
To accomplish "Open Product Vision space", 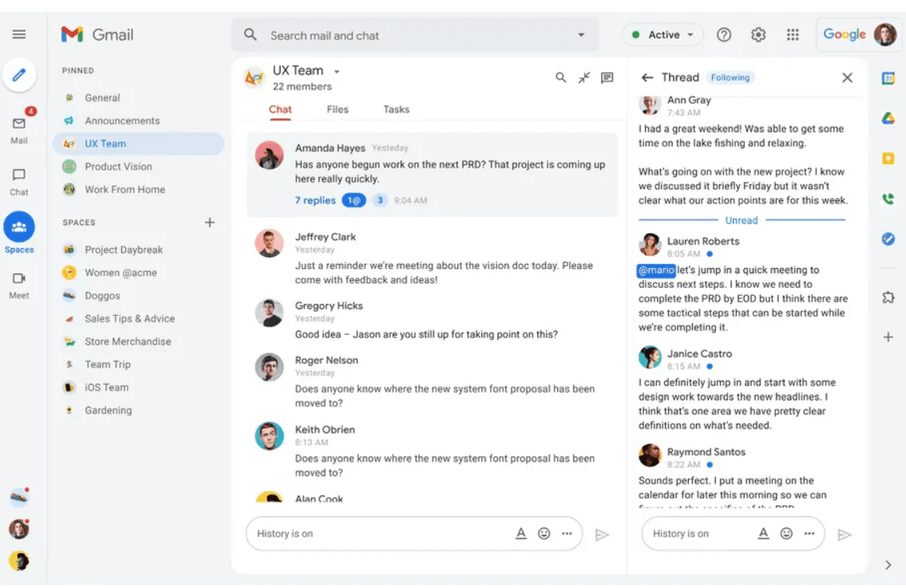I will coord(138,167).
